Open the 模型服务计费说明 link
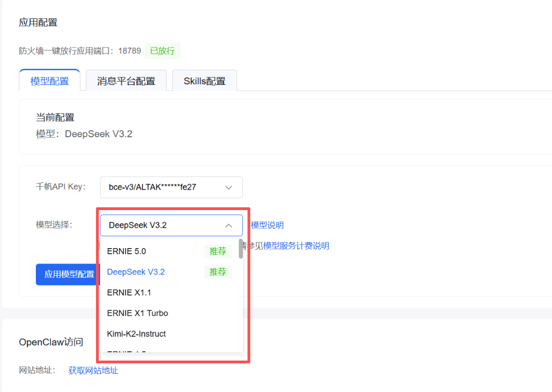The width and height of the screenshot is (552, 392). pos(296,246)
